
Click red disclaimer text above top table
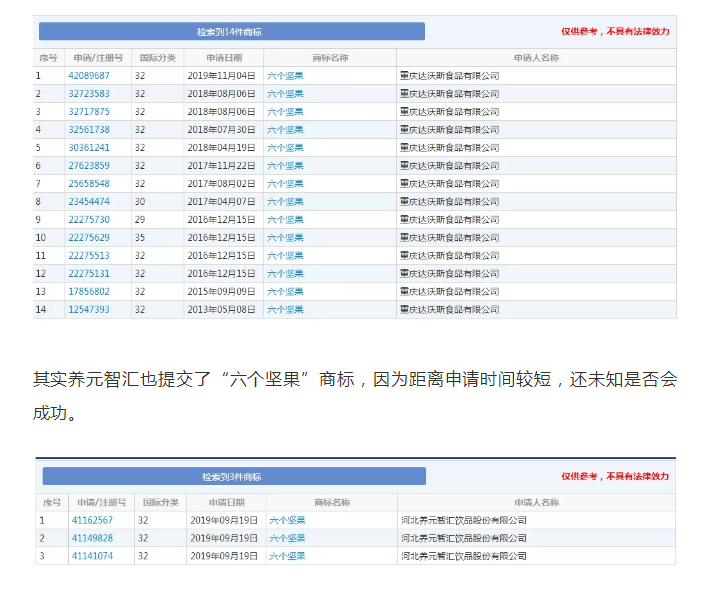tap(615, 32)
